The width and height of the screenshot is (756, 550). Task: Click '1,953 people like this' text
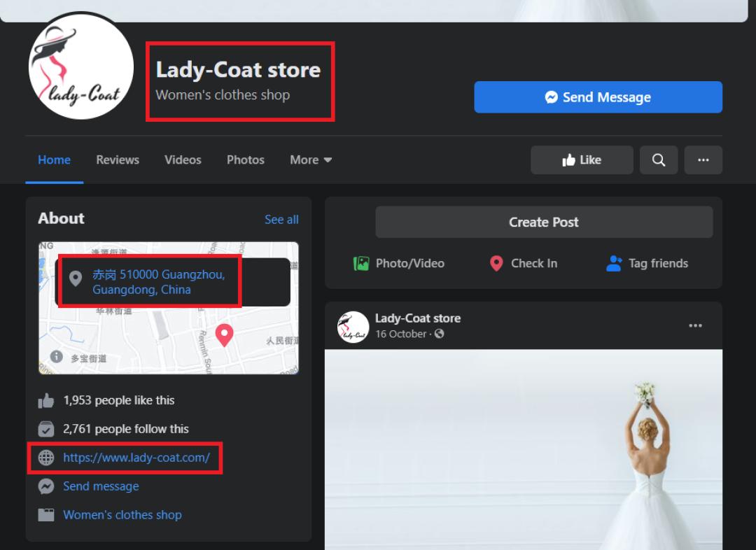point(118,400)
